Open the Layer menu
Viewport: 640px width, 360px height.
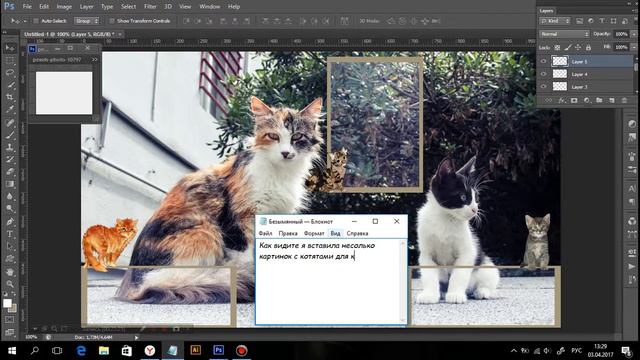87,7
